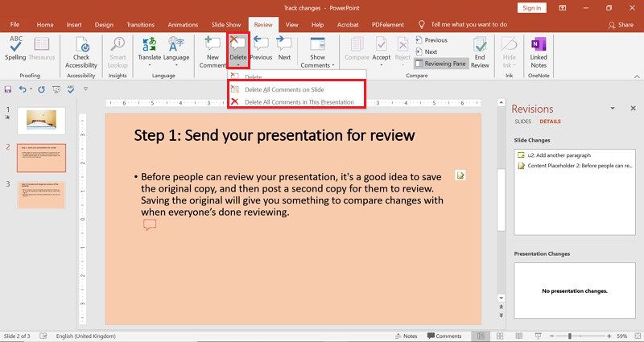Switch to the Insert tab
Image resolution: width=644 pixels, height=342 pixels.
click(74, 25)
